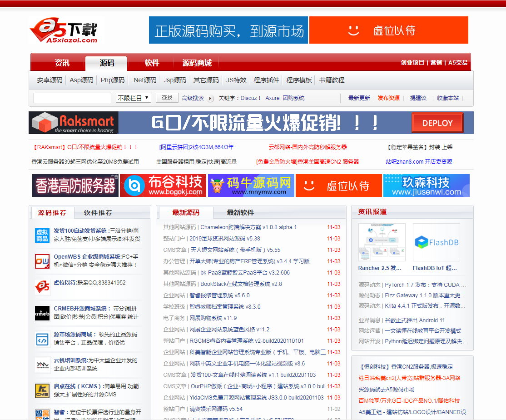
Task: Open the 不限栏目 category dropdown
Action: [x=134, y=98]
